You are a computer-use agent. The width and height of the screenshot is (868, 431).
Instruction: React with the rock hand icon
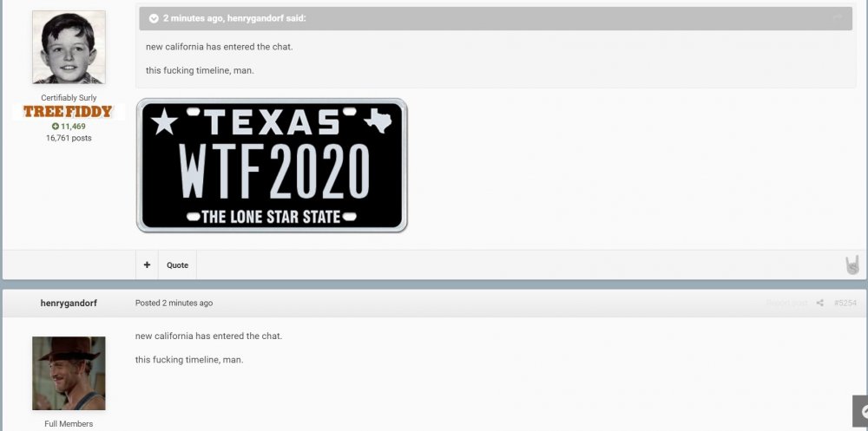point(852,265)
